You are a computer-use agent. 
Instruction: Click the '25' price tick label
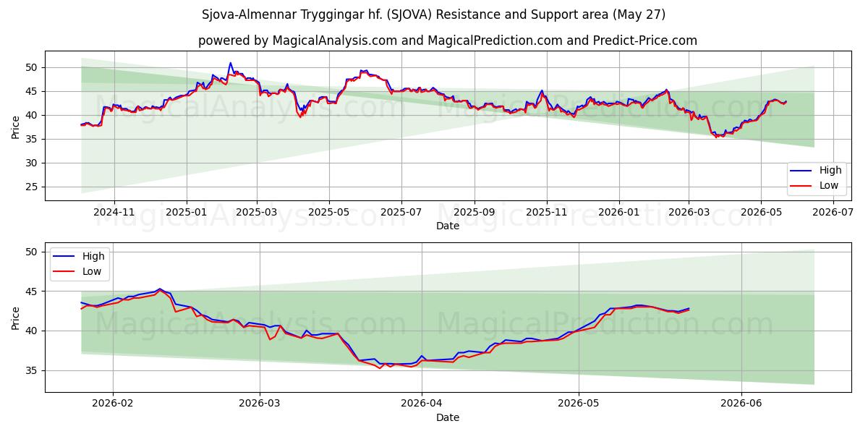click(33, 187)
